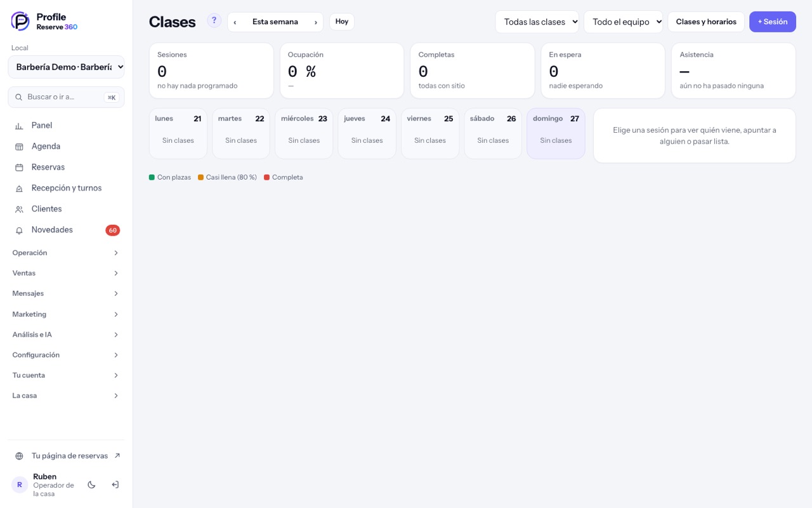
Task: Click the Clientes people icon
Action: (x=19, y=210)
